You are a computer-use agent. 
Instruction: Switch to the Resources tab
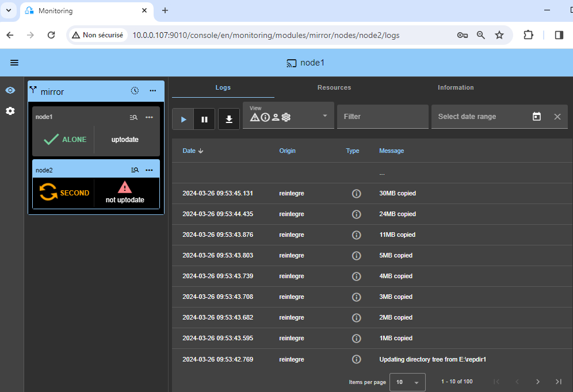coord(334,87)
